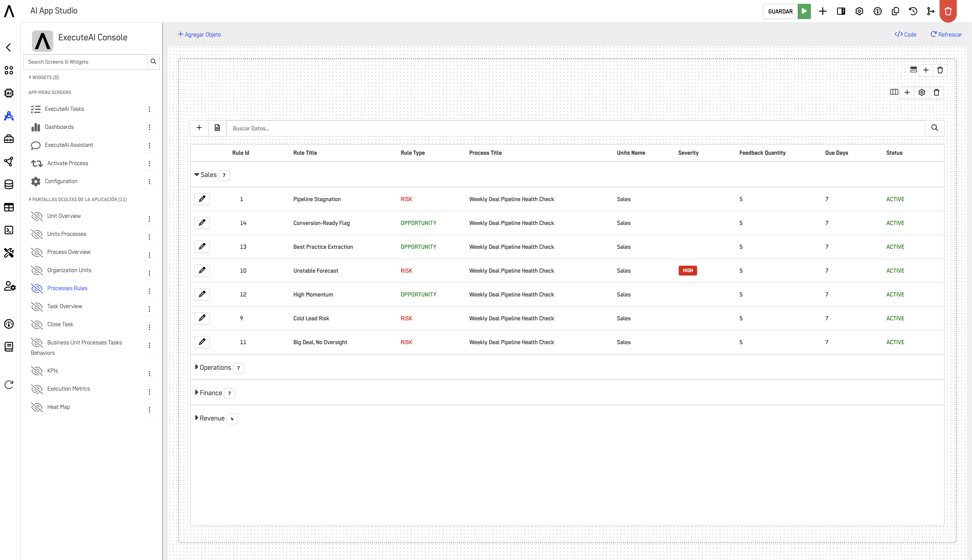This screenshot has width=972, height=560.
Task: Open the database icon in left sidebar
Action: (x=9, y=184)
